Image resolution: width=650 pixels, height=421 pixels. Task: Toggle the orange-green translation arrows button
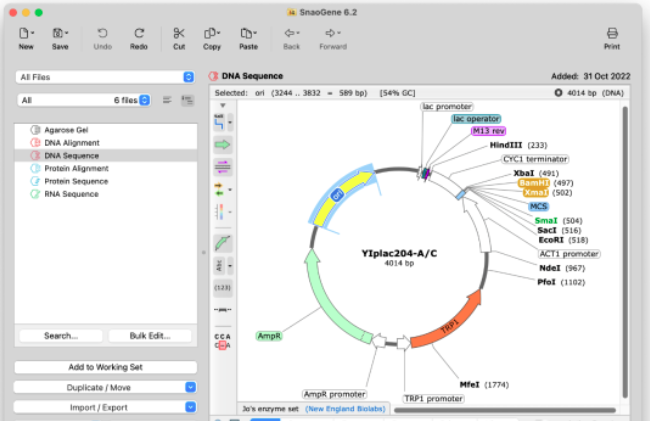pyautogui.click(x=219, y=189)
